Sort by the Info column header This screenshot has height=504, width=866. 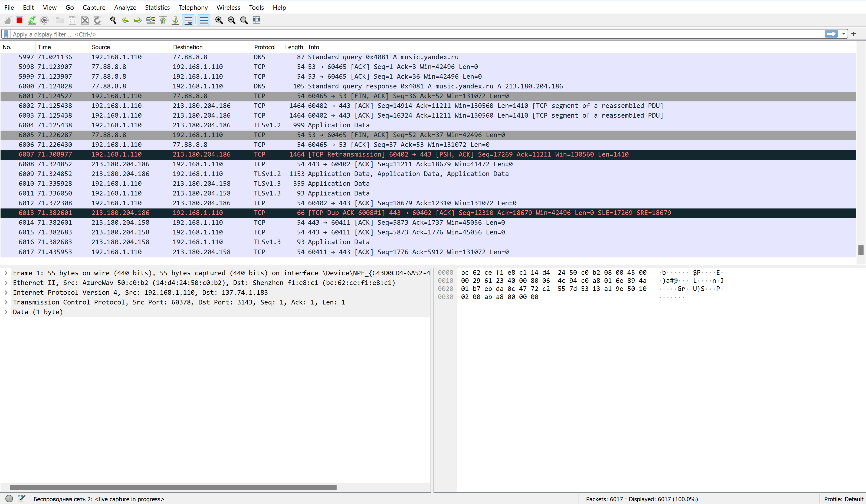581,47
